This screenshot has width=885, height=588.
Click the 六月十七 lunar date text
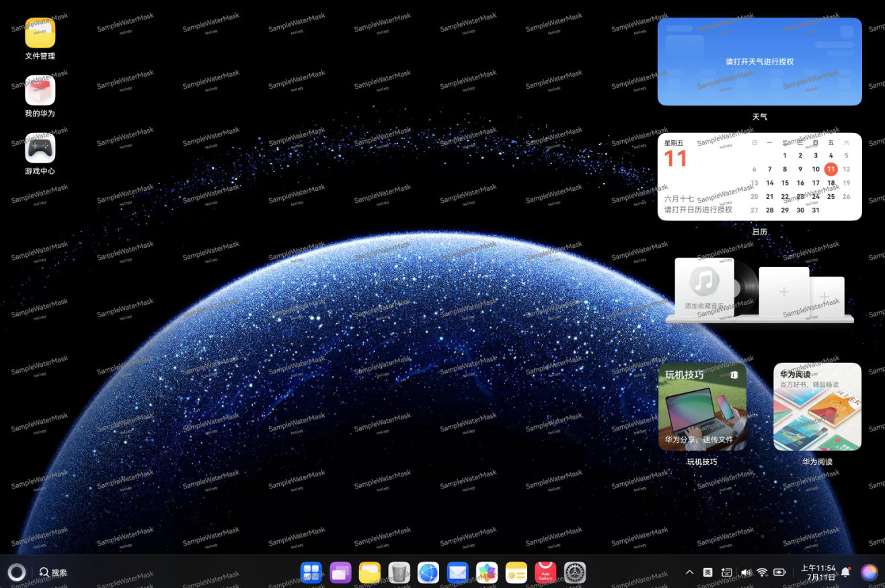[679, 199]
